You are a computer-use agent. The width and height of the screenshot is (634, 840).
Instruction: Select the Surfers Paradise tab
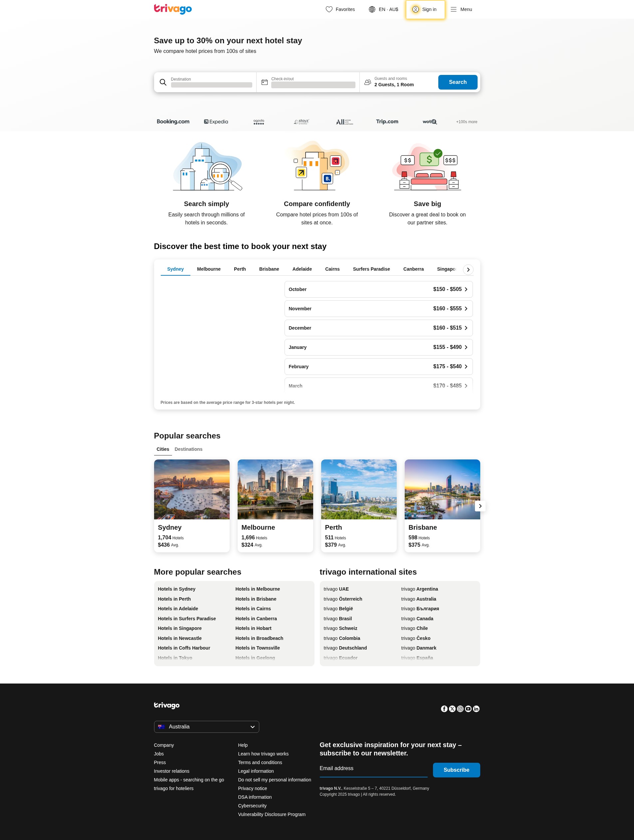click(371, 269)
